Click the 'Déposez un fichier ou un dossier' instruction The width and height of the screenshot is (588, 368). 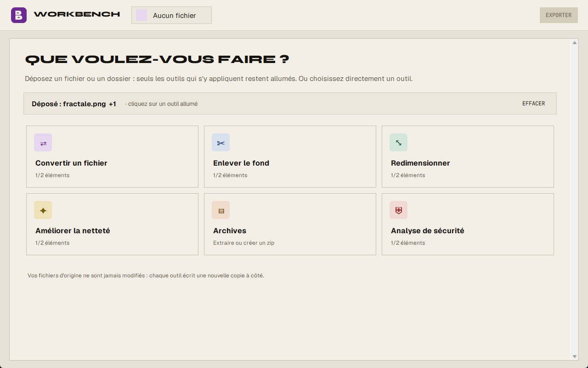(x=219, y=79)
